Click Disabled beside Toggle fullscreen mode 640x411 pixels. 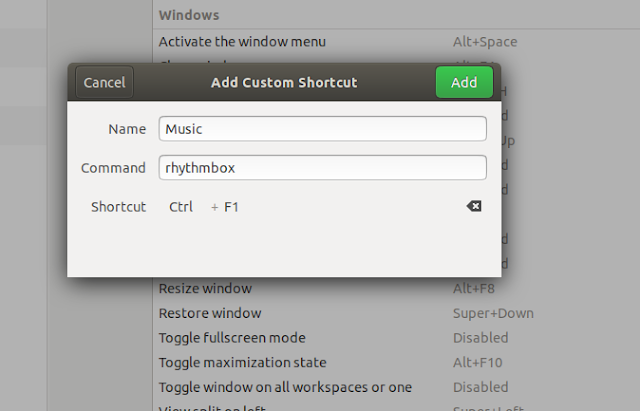480,338
